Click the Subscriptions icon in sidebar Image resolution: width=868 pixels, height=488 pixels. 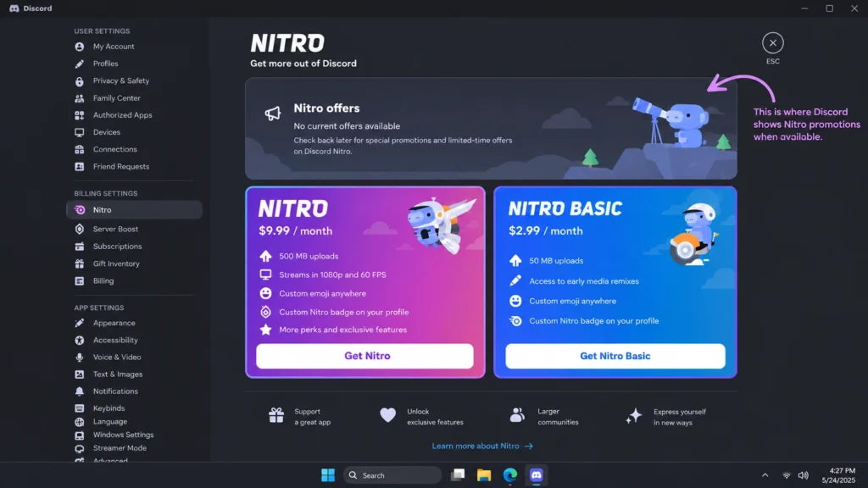tap(80, 247)
